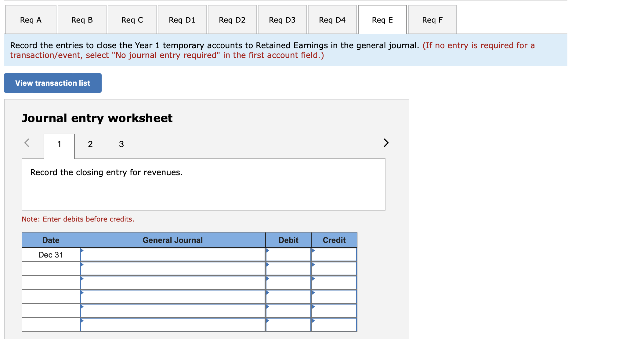This screenshot has height=339, width=644.
Task: Select journal entry worksheet page 3
Action: point(121,144)
